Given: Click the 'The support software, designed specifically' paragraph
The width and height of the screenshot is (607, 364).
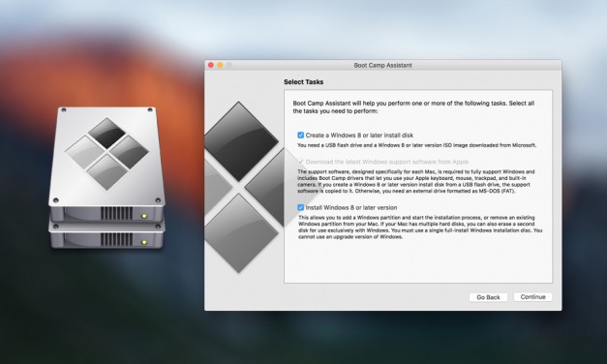Looking at the screenshot, I should click(416, 181).
